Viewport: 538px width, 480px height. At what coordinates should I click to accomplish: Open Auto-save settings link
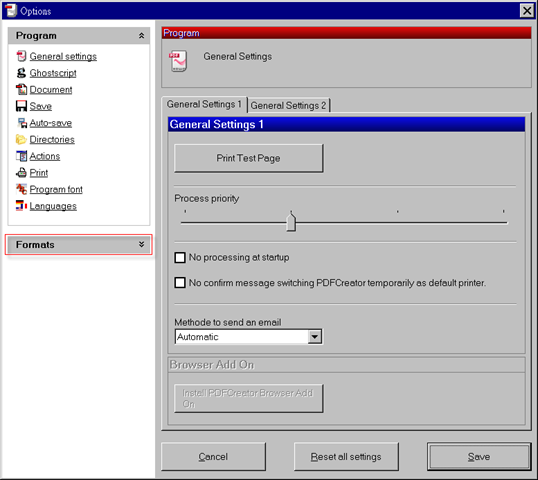tap(50, 123)
